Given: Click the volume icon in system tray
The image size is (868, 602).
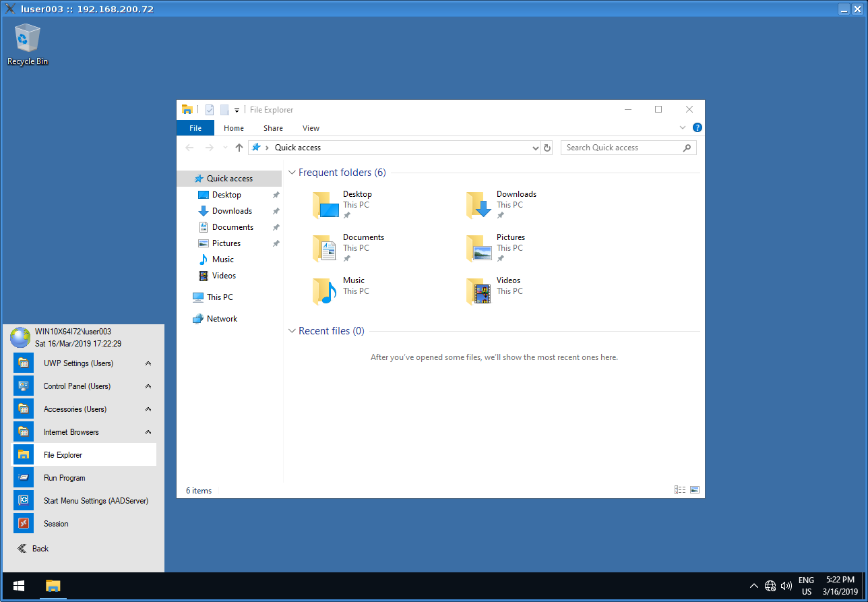Looking at the screenshot, I should (786, 586).
